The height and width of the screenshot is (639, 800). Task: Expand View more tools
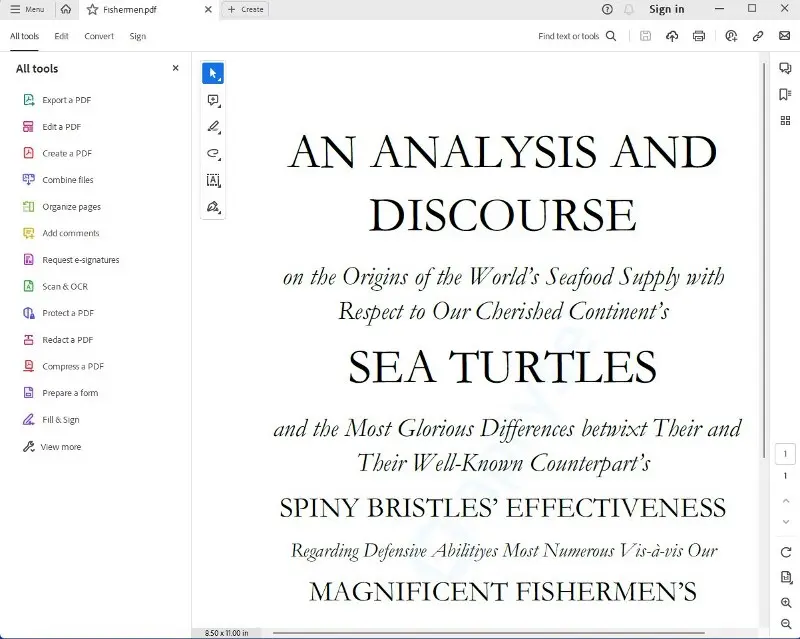52,447
